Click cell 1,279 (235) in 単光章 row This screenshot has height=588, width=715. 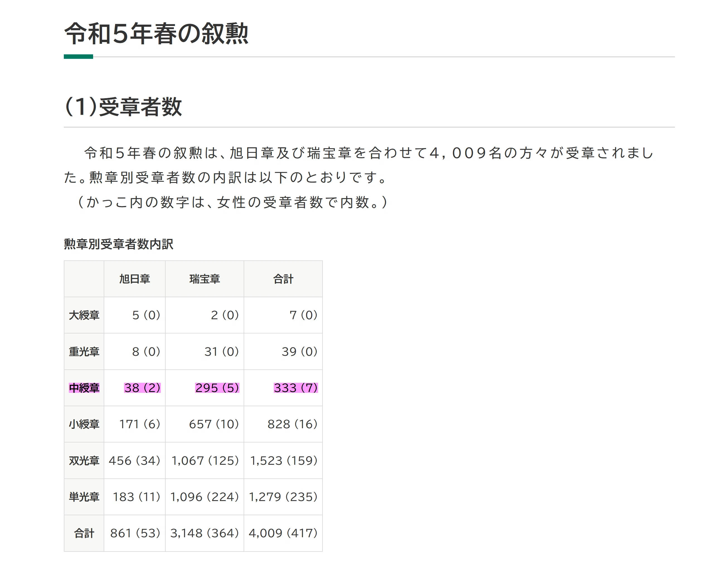point(283,497)
